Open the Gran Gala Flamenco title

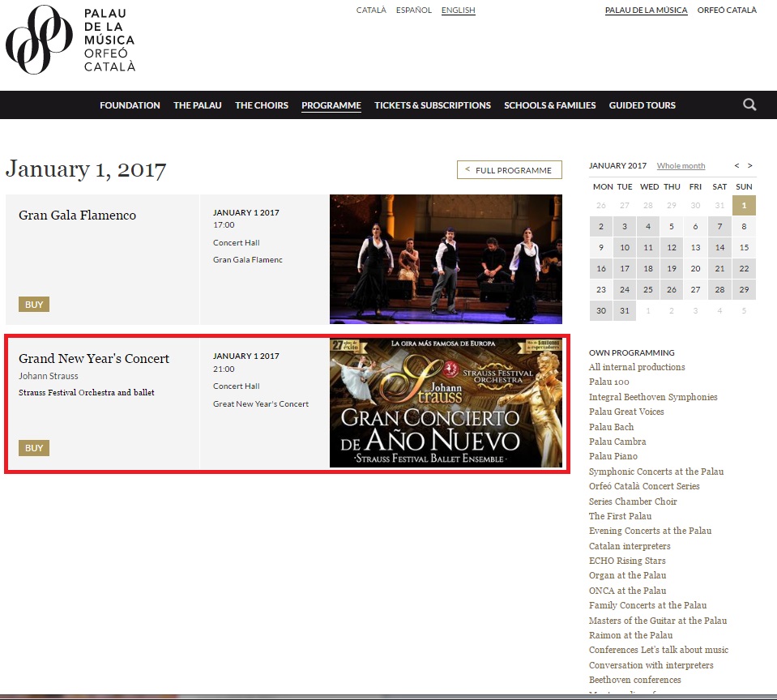[x=77, y=215]
